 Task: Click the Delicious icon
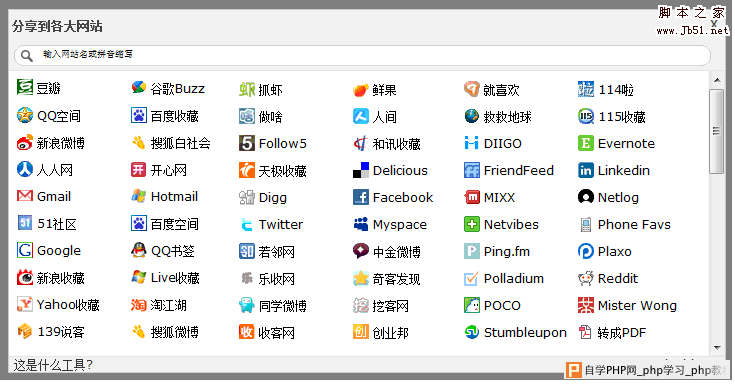[x=361, y=170]
